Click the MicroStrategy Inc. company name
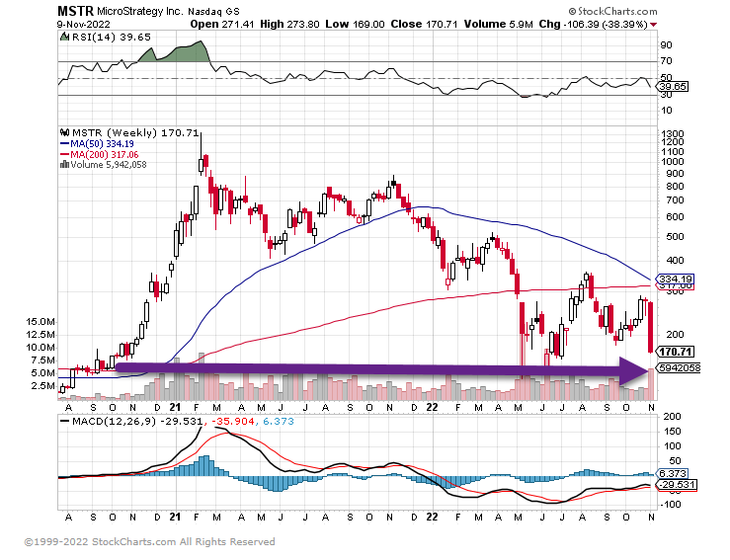Image resolution: width=730 pixels, height=560 pixels. pyautogui.click(x=140, y=11)
